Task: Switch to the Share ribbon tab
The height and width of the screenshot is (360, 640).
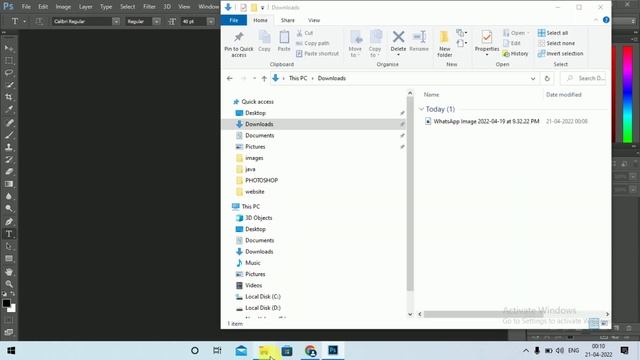Action: click(x=287, y=20)
